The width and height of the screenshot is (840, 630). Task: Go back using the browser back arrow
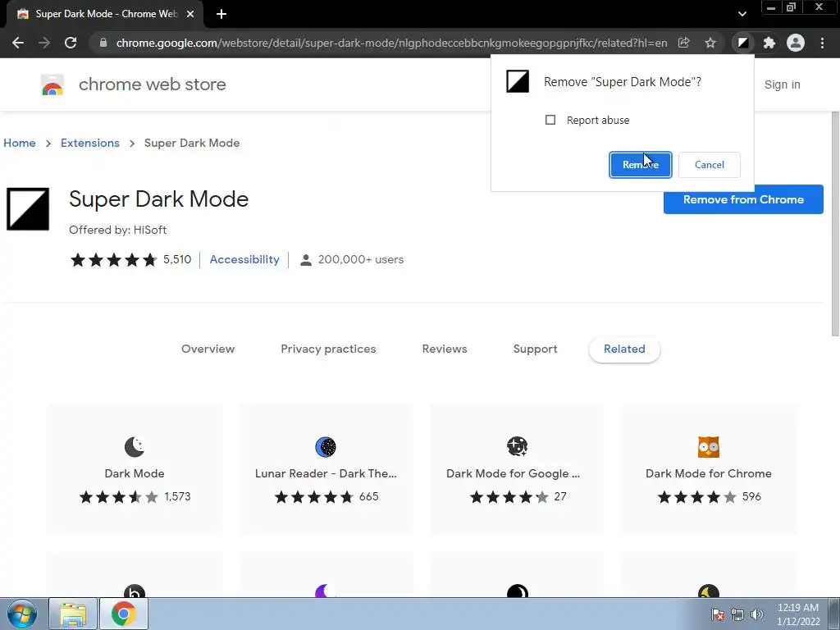(18, 43)
